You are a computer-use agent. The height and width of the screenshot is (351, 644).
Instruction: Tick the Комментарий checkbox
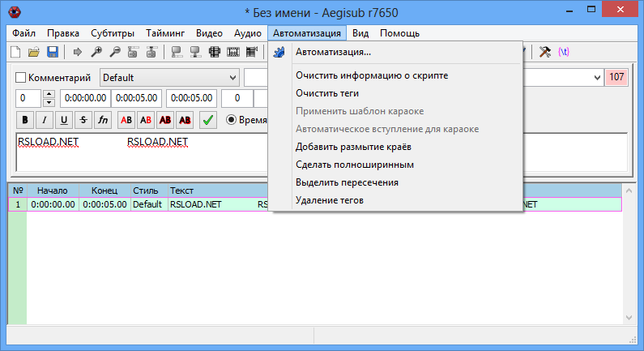(x=20, y=77)
